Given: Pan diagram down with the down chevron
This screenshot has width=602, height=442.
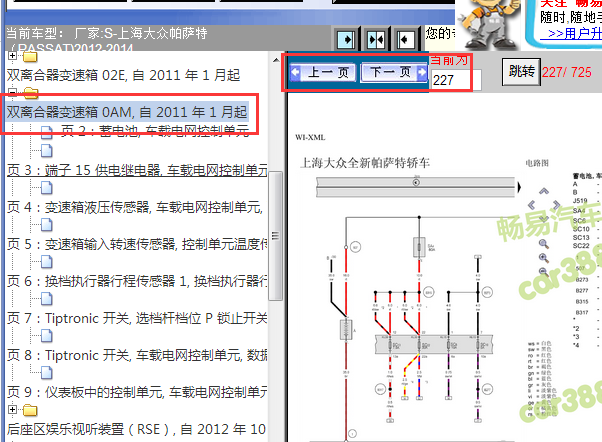Looking at the screenshot, I should [x=544, y=219].
